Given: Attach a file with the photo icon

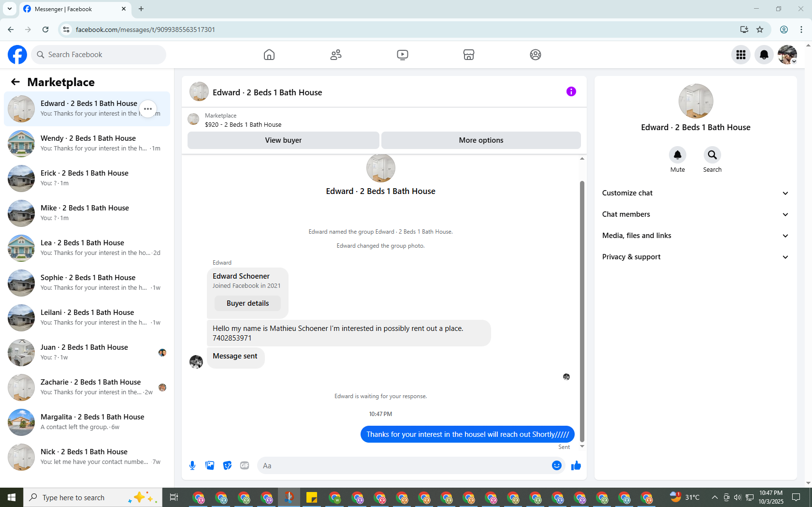Looking at the screenshot, I should pos(210,465).
